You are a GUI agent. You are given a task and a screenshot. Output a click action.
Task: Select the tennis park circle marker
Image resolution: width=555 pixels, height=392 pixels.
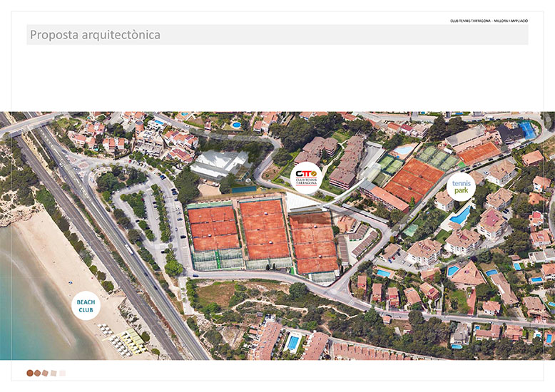[x=460, y=187]
